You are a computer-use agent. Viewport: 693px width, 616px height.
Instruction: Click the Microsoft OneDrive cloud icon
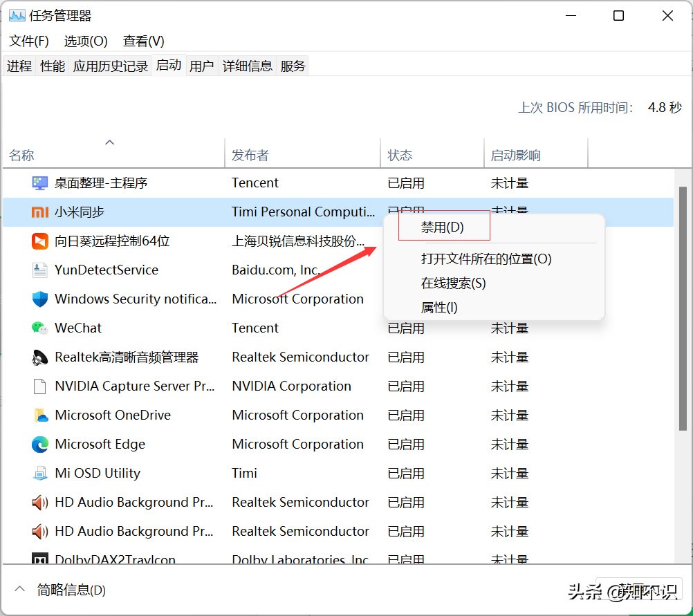(40, 415)
